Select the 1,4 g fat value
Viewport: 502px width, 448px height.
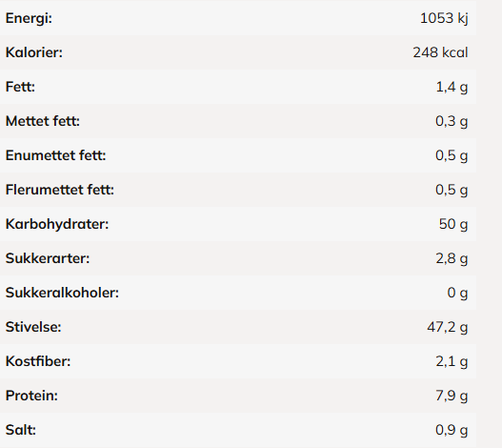(452, 87)
